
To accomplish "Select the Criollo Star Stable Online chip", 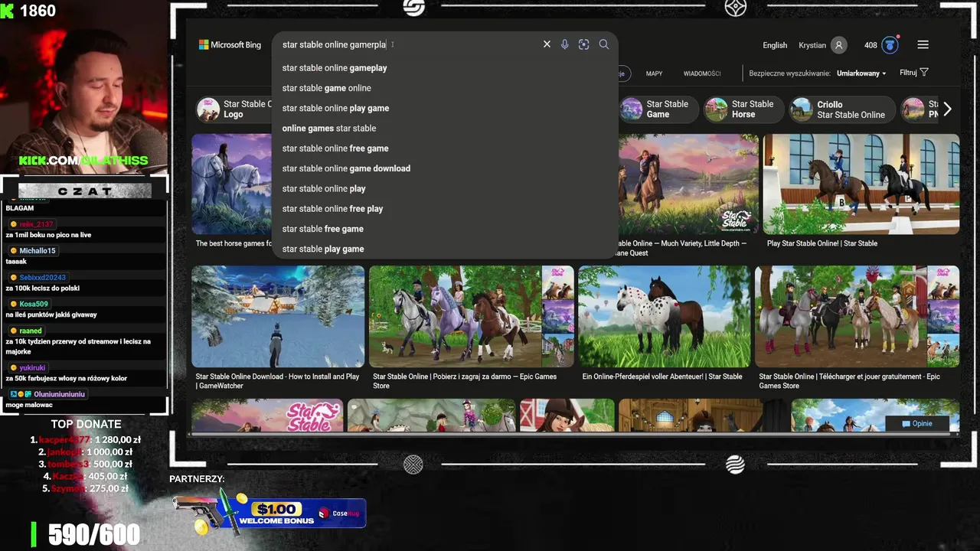I will pyautogui.click(x=842, y=109).
